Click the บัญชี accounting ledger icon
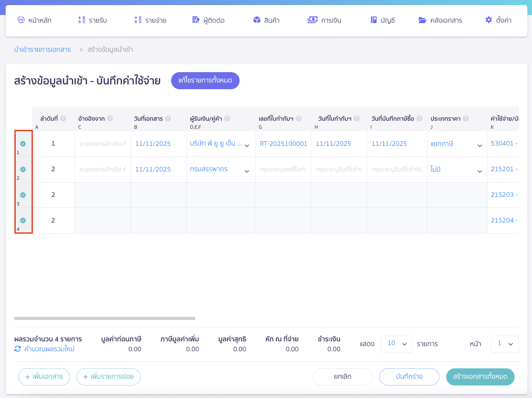The height and width of the screenshot is (398, 532). (373, 20)
